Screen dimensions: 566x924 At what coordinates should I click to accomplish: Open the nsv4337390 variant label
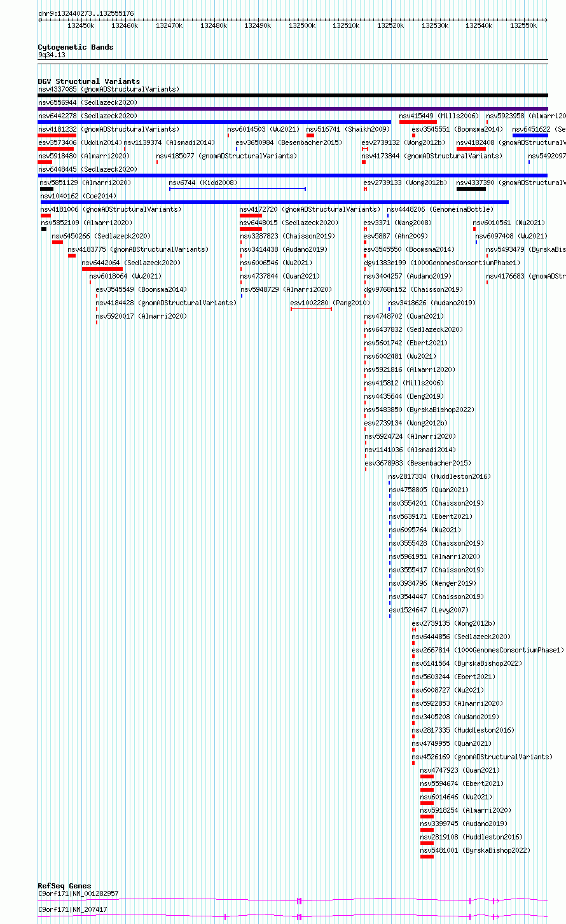click(x=511, y=183)
